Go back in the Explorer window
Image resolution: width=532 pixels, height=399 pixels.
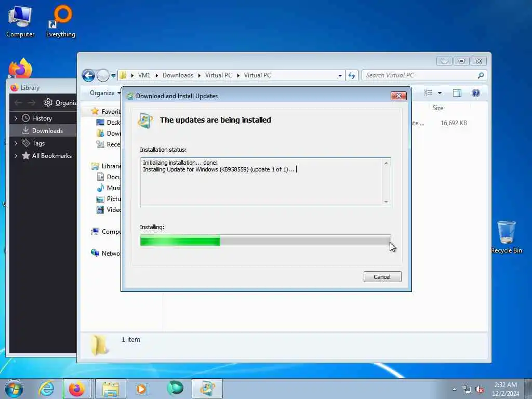pos(88,75)
